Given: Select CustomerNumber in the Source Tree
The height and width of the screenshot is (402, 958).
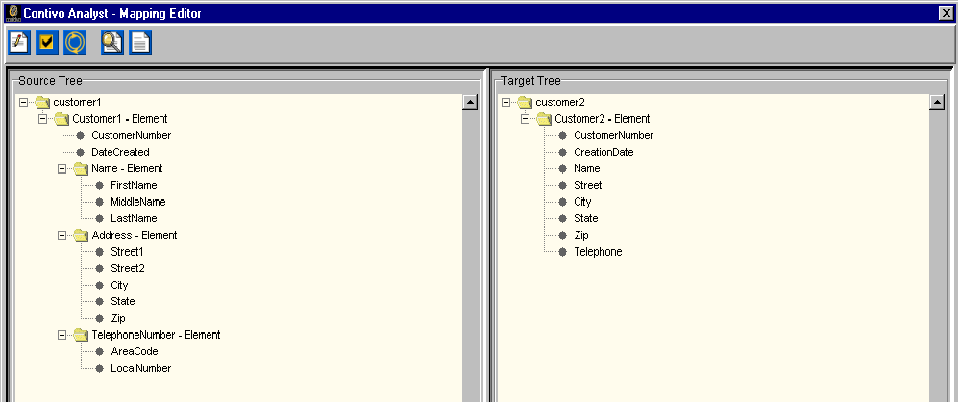Looking at the screenshot, I should point(131,135).
